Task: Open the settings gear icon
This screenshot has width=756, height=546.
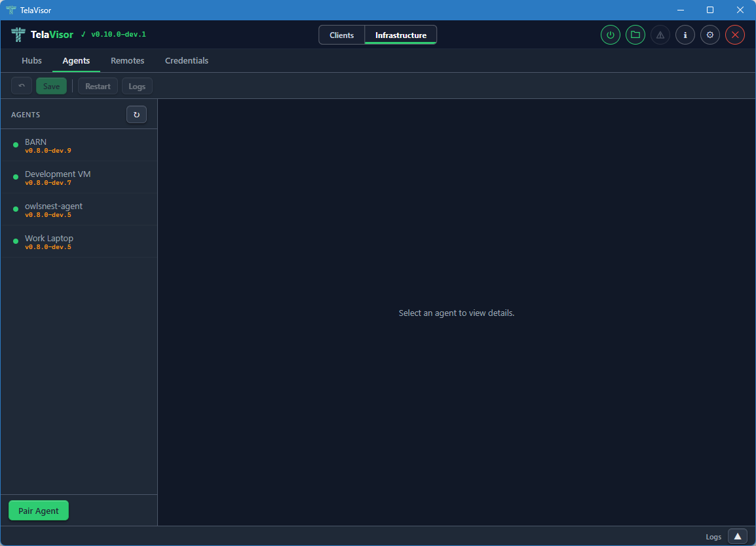Action: 709,35
